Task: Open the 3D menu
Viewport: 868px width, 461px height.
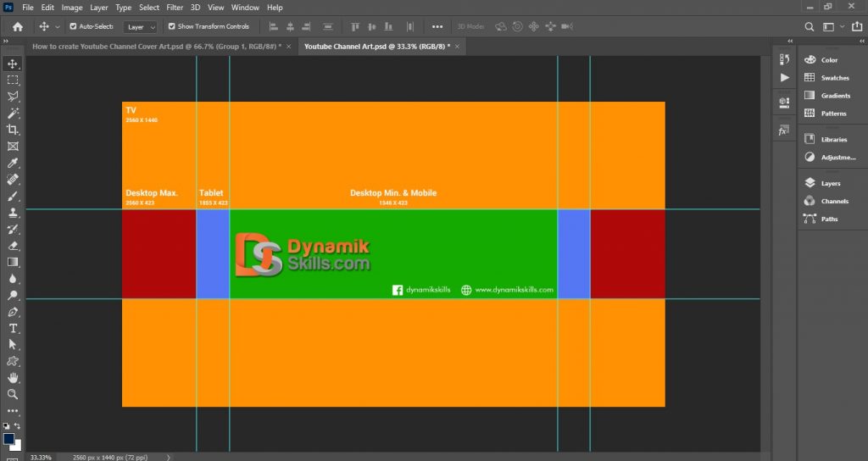Action: [x=196, y=8]
